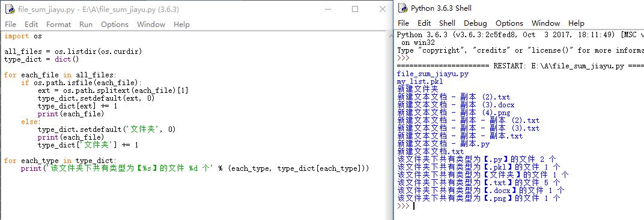Open Help menu in editor window

tap(181, 24)
